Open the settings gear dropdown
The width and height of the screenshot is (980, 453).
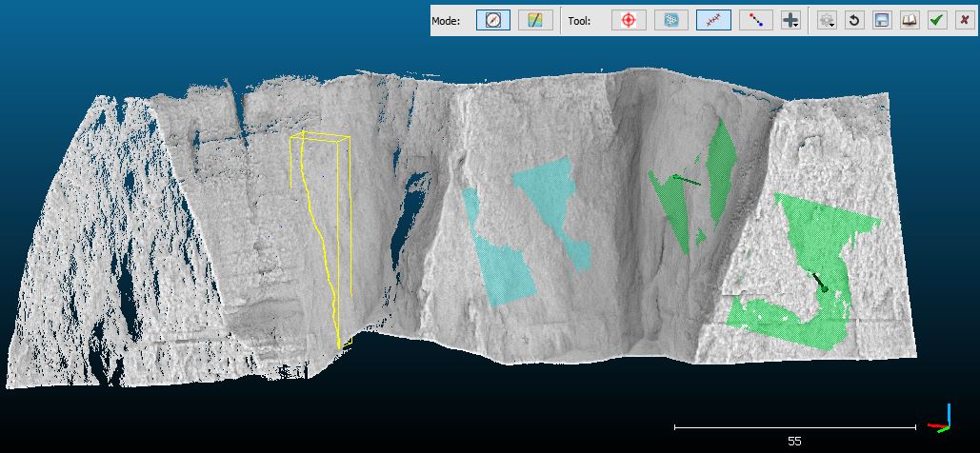pos(827,20)
